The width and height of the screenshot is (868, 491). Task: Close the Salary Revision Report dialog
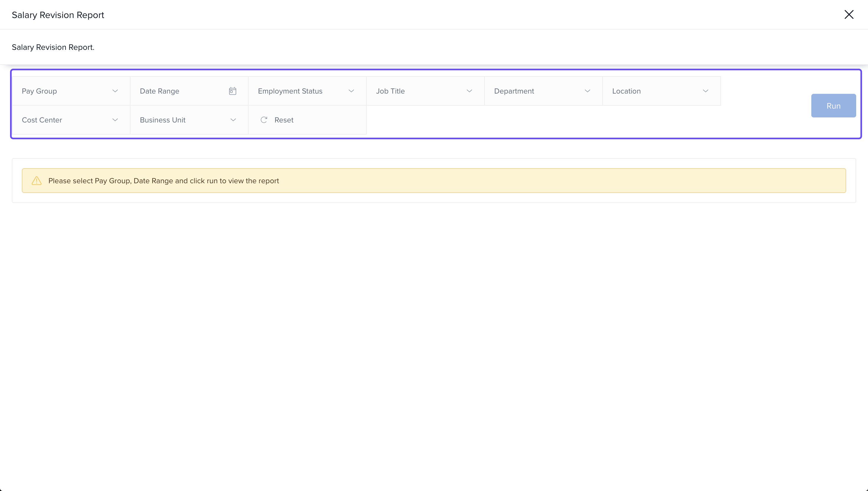coord(849,14)
